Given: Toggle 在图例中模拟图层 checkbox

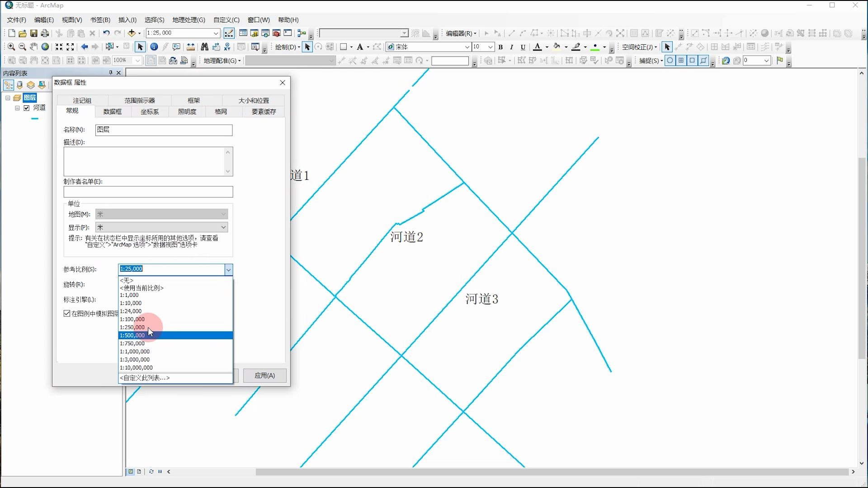Looking at the screenshot, I should 67,314.
